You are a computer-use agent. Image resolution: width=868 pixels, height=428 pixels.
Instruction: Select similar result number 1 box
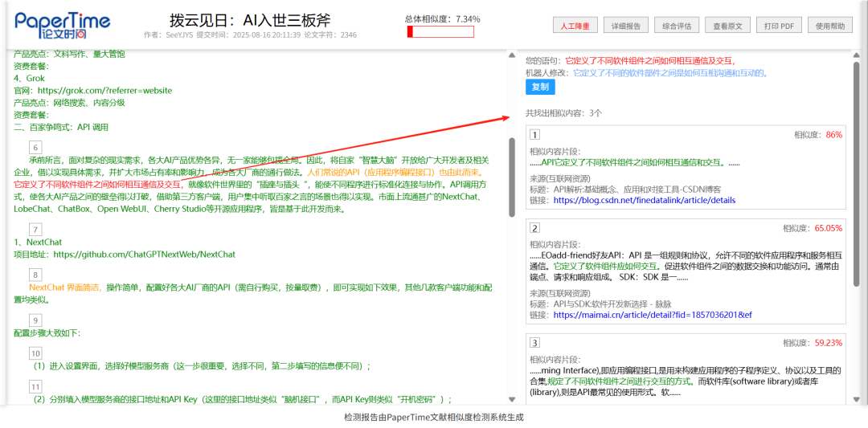535,135
